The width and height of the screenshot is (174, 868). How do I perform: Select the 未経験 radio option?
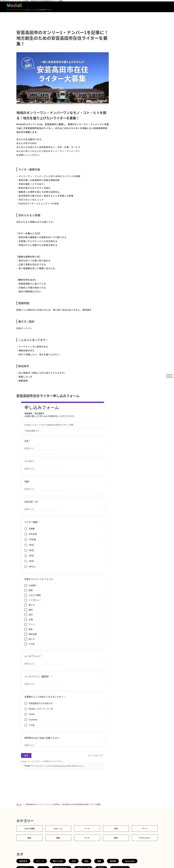point(26,529)
